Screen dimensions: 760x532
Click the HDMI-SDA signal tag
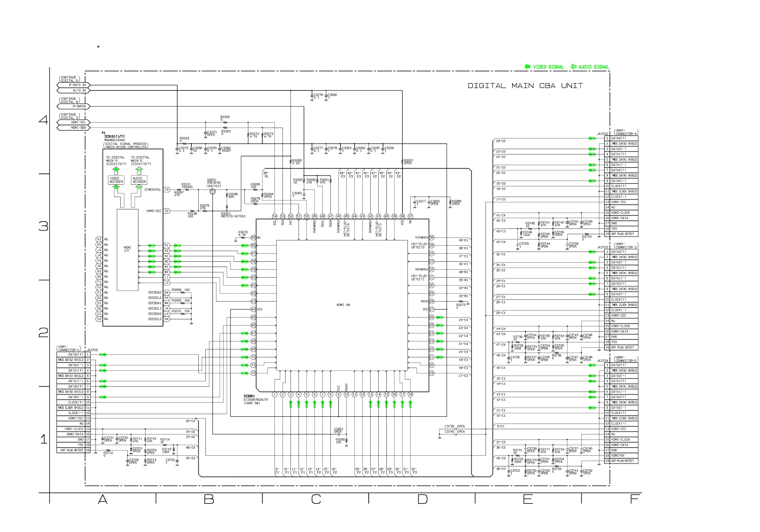(x=73, y=128)
